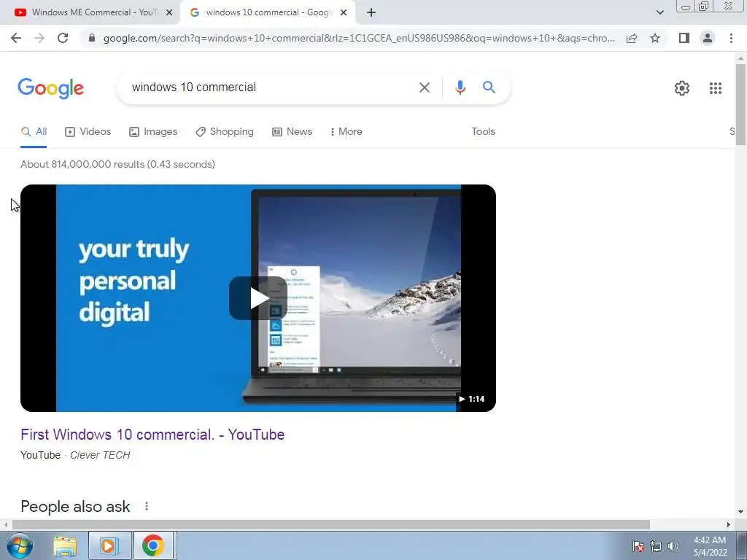
Task: Close the windows 10 commercial tab
Action: (x=344, y=12)
